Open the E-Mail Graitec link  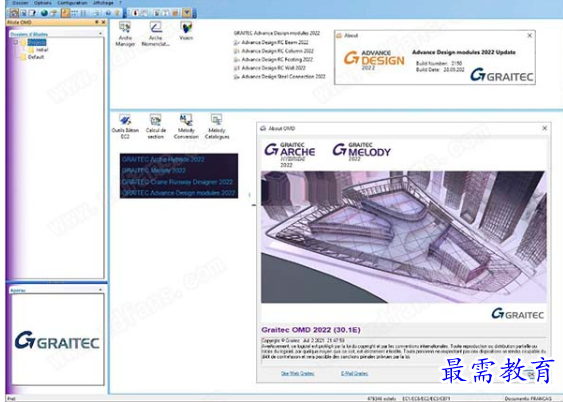(354, 374)
